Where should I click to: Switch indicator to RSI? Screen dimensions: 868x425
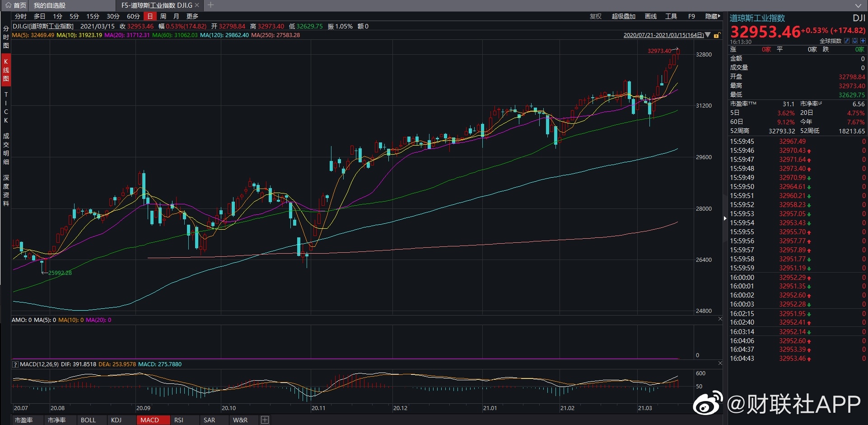pos(179,420)
